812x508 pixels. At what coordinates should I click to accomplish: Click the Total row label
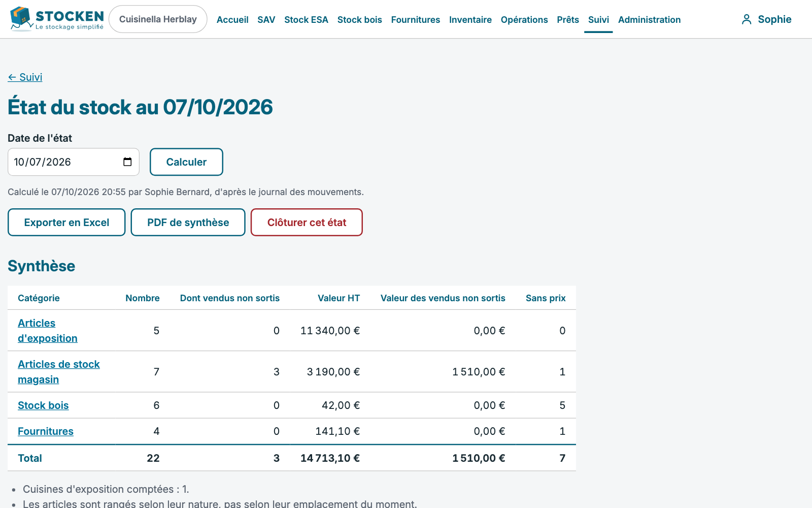coord(30,458)
